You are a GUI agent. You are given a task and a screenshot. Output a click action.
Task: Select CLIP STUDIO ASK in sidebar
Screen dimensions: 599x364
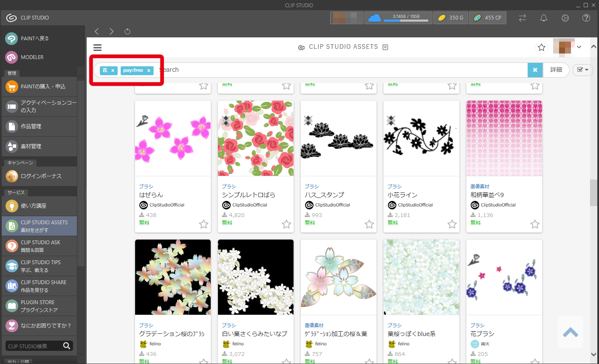(40, 246)
